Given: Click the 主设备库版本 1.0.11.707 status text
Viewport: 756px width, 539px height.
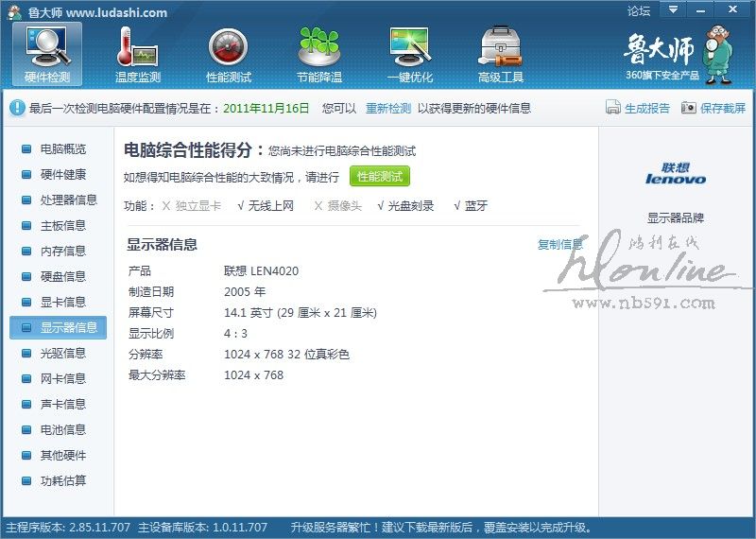Looking at the screenshot, I should click(202, 528).
